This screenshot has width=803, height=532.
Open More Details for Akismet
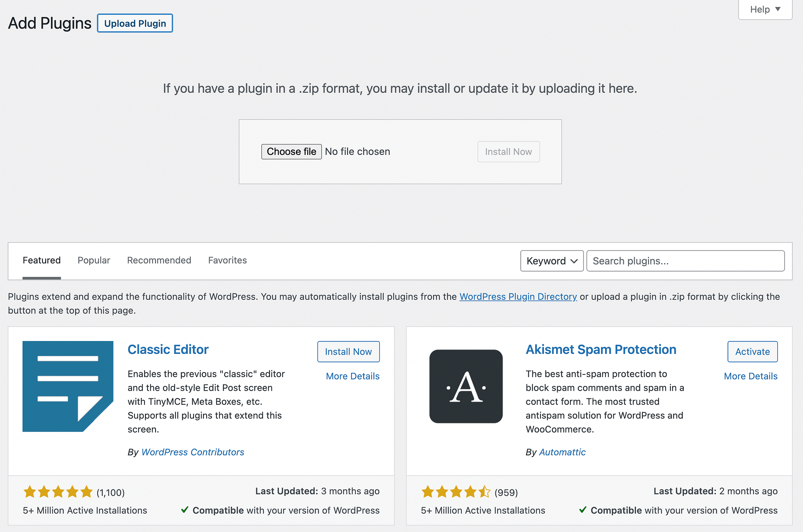(x=751, y=376)
